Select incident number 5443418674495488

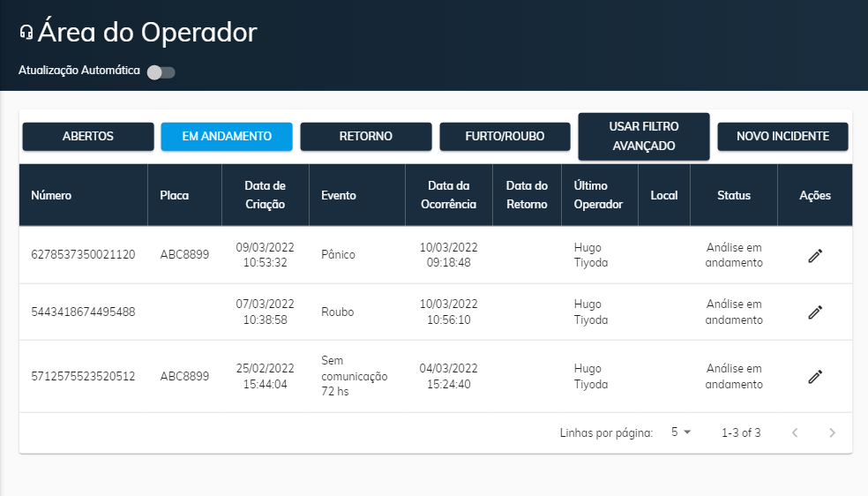point(83,312)
